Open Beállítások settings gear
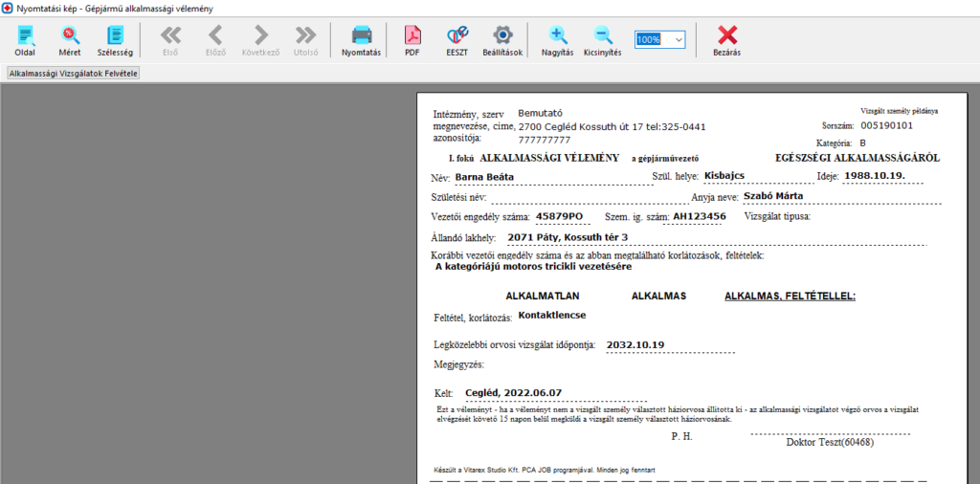 coord(502,40)
